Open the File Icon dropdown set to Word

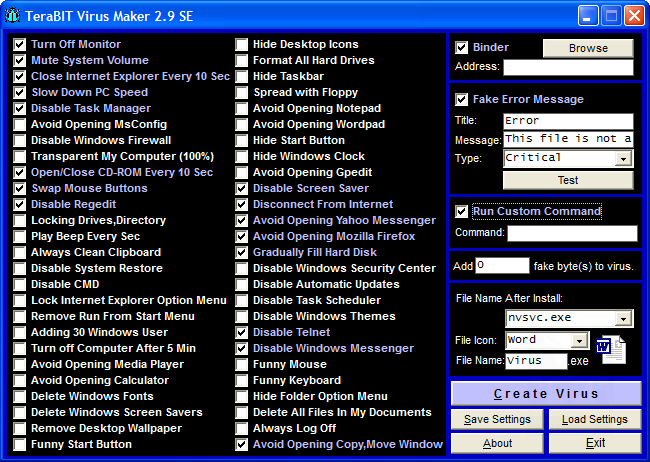click(x=581, y=341)
